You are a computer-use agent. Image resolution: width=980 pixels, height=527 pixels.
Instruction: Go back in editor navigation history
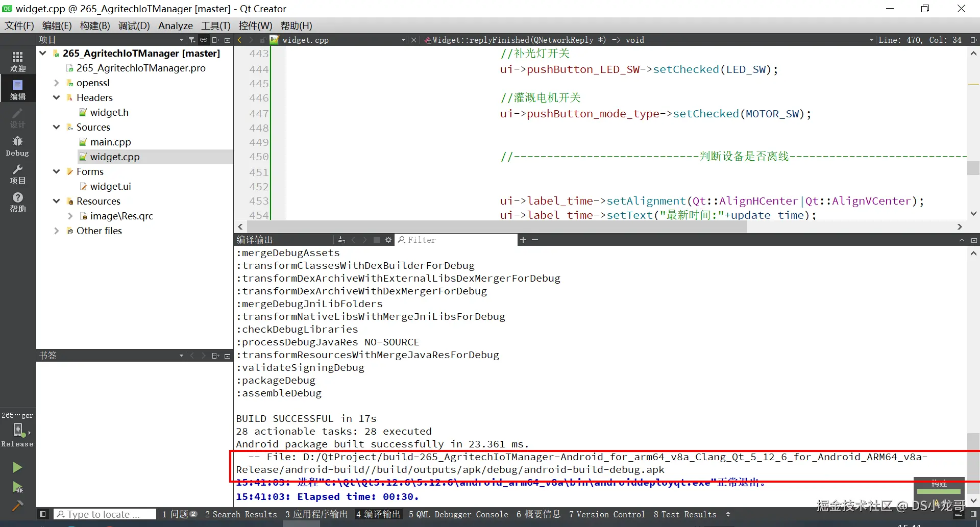[239, 40]
